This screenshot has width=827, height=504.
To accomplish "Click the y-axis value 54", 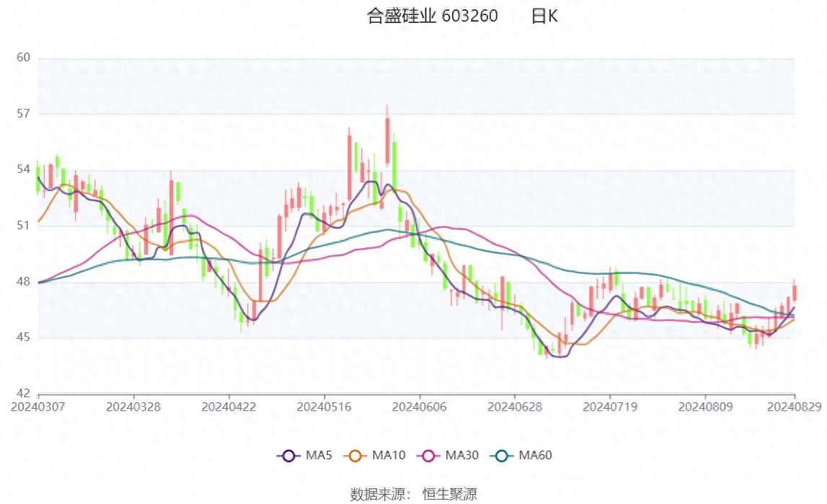I will 23,169.
